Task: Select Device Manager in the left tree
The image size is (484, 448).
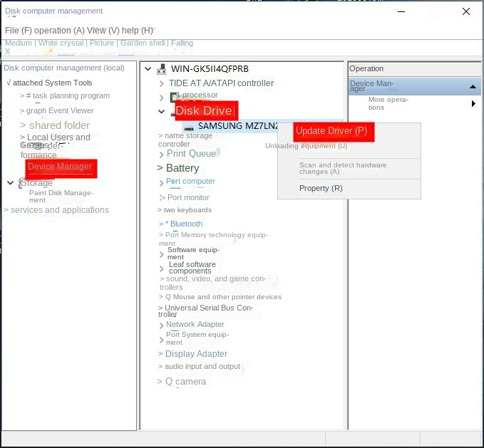Action: tap(60, 167)
